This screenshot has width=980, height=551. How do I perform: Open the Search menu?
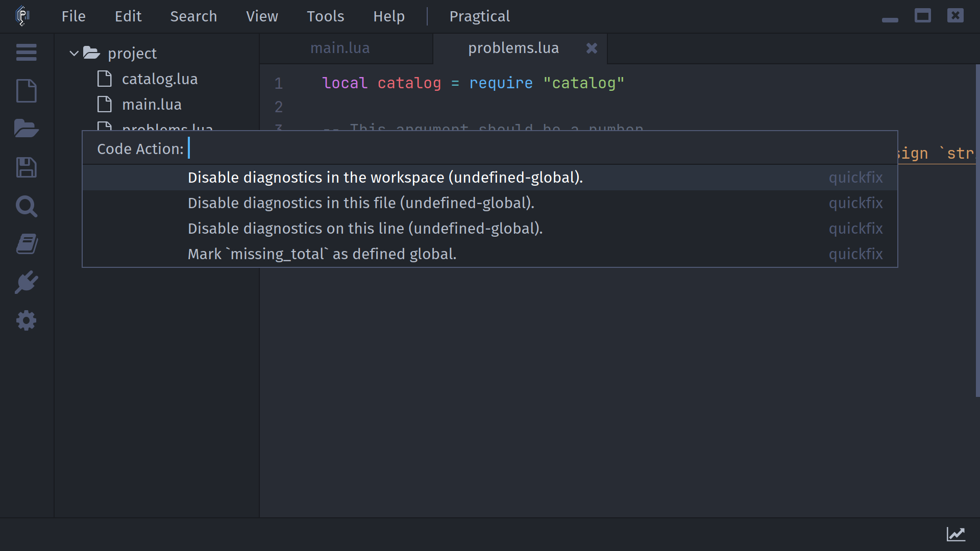coord(193,16)
